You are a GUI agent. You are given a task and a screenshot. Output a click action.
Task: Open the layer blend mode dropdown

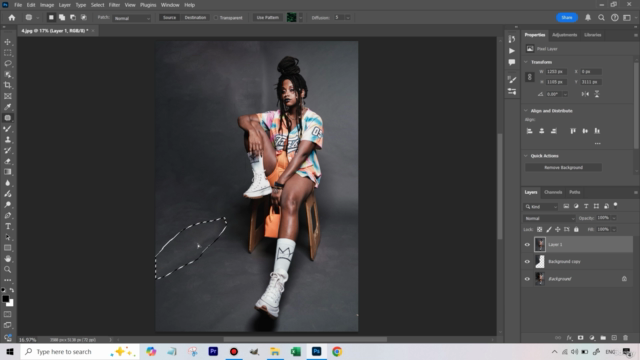point(549,218)
